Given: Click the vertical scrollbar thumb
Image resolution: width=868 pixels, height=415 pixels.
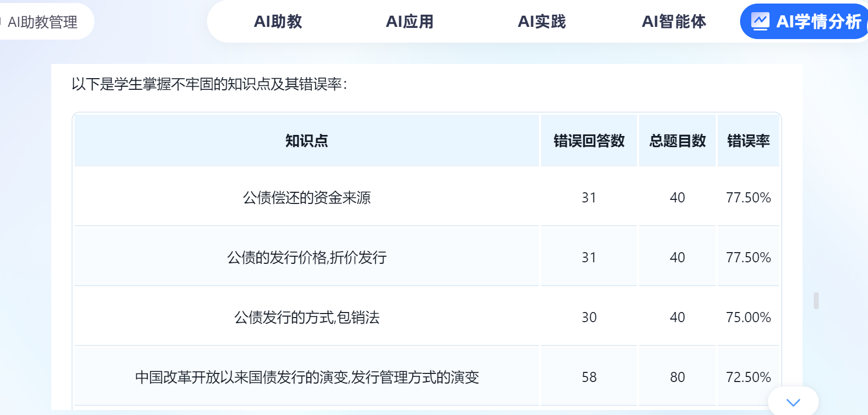Looking at the screenshot, I should (x=816, y=300).
